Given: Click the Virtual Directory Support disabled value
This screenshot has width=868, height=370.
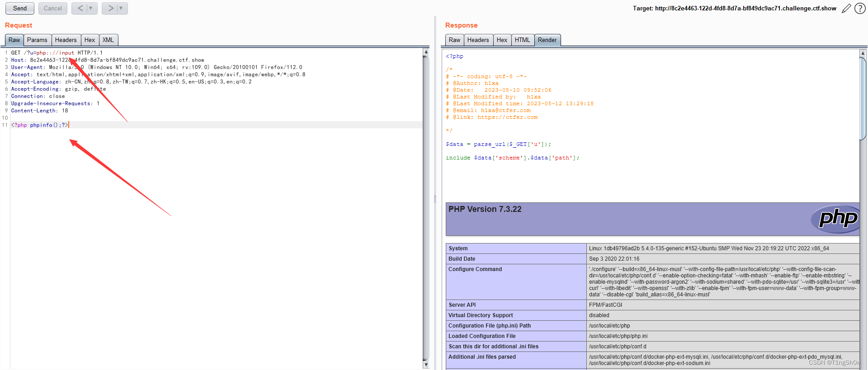Looking at the screenshot, I should (x=599, y=315).
